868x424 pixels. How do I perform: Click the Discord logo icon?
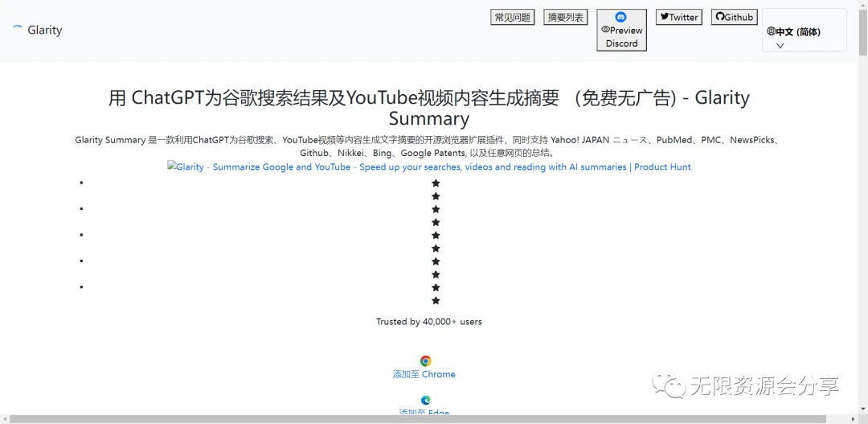pyautogui.click(x=621, y=17)
